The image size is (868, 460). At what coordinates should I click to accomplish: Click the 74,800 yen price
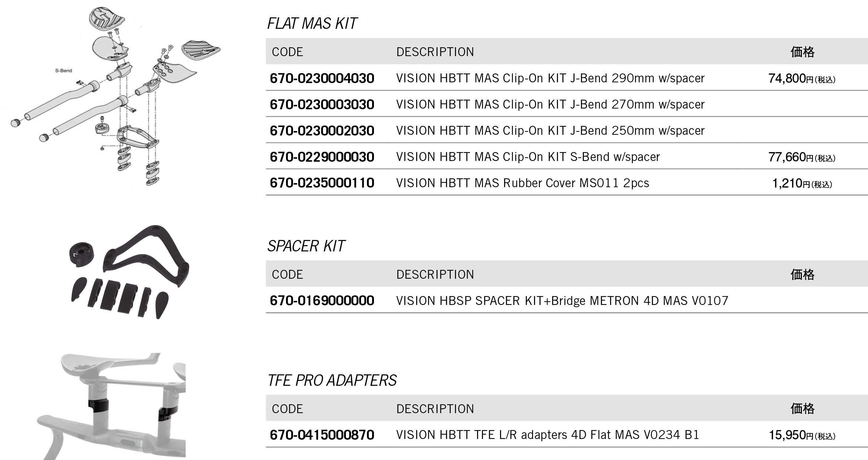click(802, 79)
